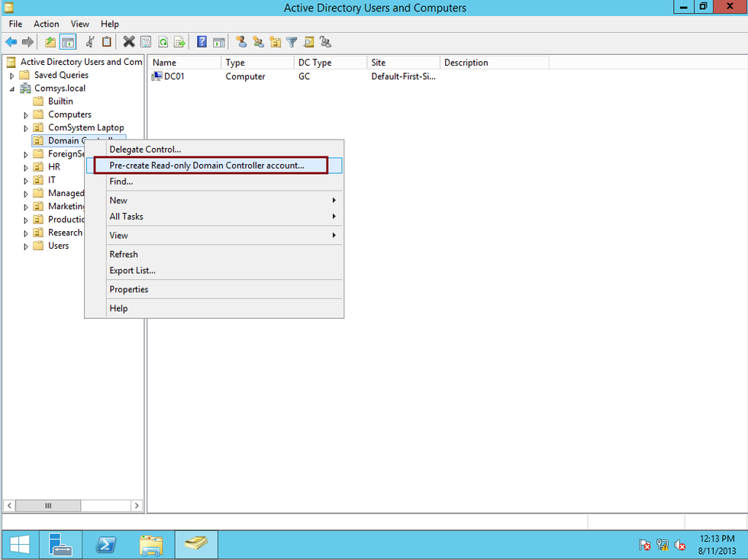The image size is (748, 560).
Task: Click the muted speaker tray icon
Action: pos(680,544)
